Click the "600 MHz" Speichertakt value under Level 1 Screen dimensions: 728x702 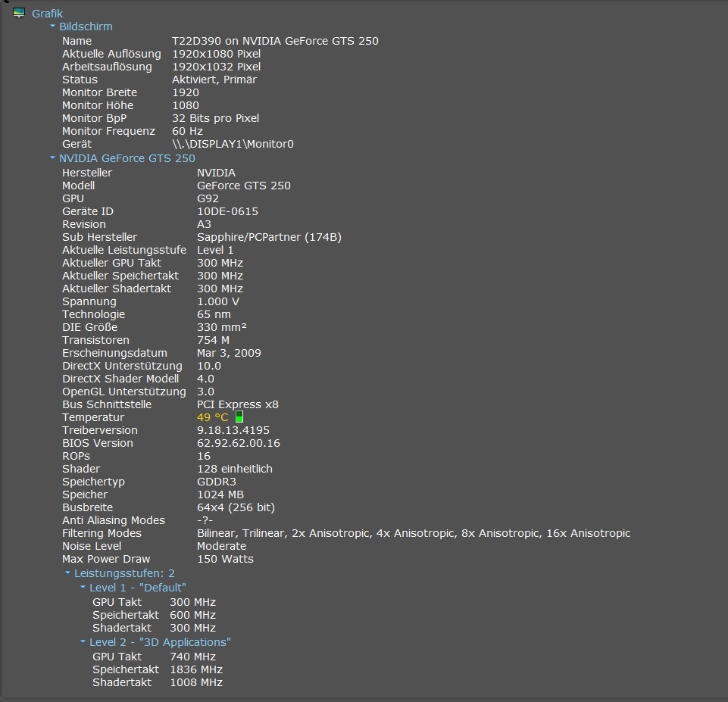click(x=192, y=615)
